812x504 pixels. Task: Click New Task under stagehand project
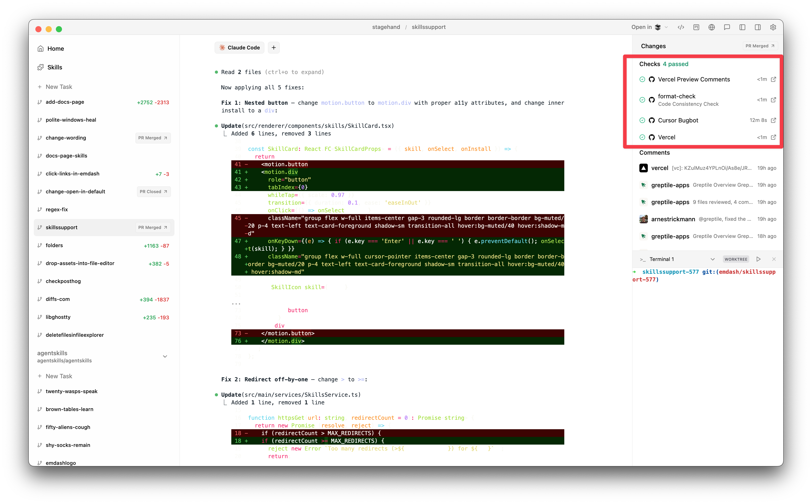(59, 87)
